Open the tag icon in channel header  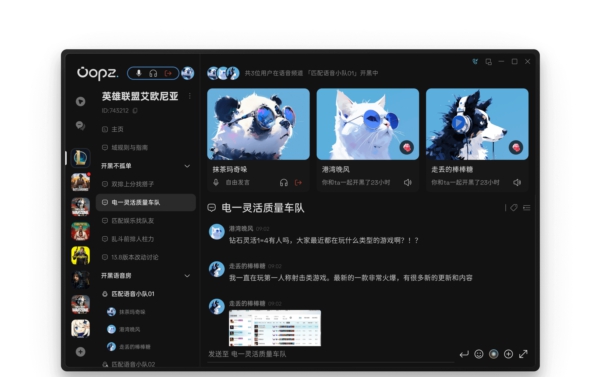(514, 208)
